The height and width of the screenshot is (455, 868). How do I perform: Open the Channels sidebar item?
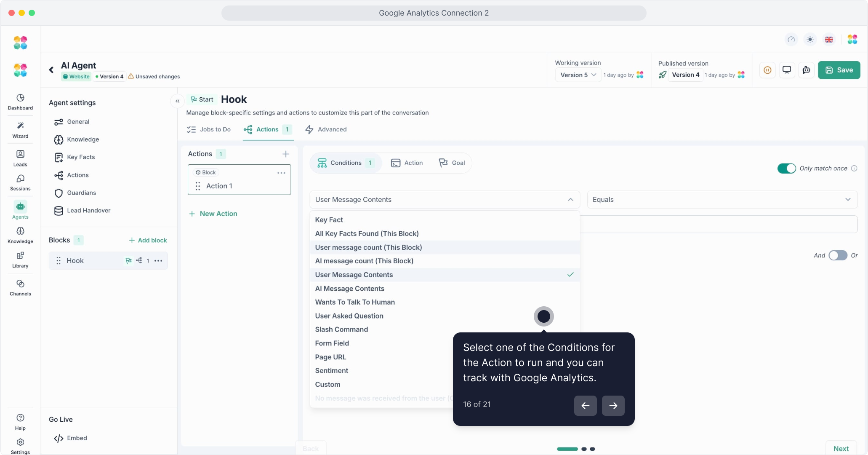(x=20, y=287)
